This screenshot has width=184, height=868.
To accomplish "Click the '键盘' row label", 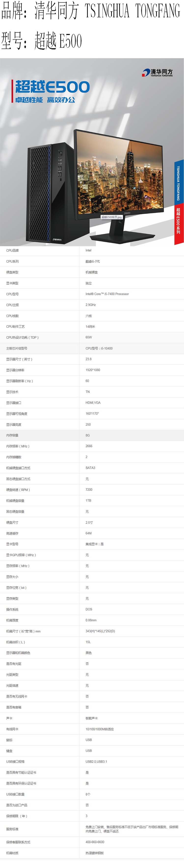I will coord(9,751).
